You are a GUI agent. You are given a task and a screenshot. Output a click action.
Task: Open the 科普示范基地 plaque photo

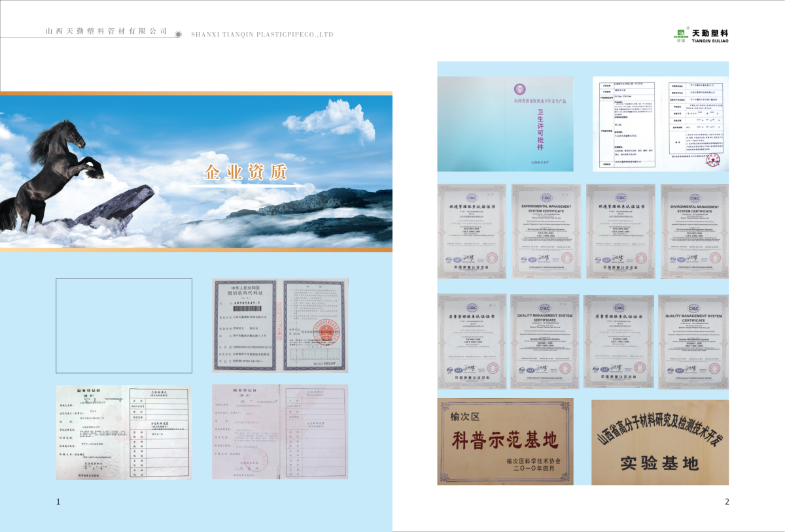click(505, 441)
